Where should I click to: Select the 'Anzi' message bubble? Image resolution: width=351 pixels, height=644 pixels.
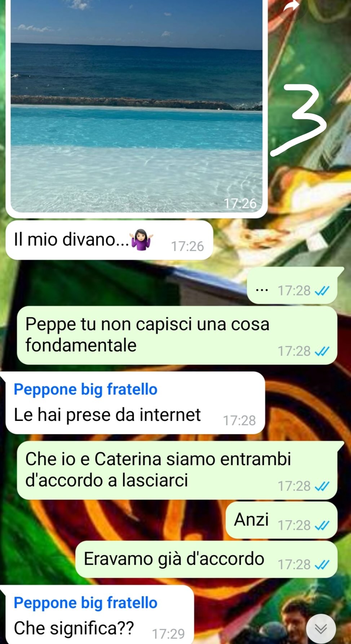coord(281,520)
